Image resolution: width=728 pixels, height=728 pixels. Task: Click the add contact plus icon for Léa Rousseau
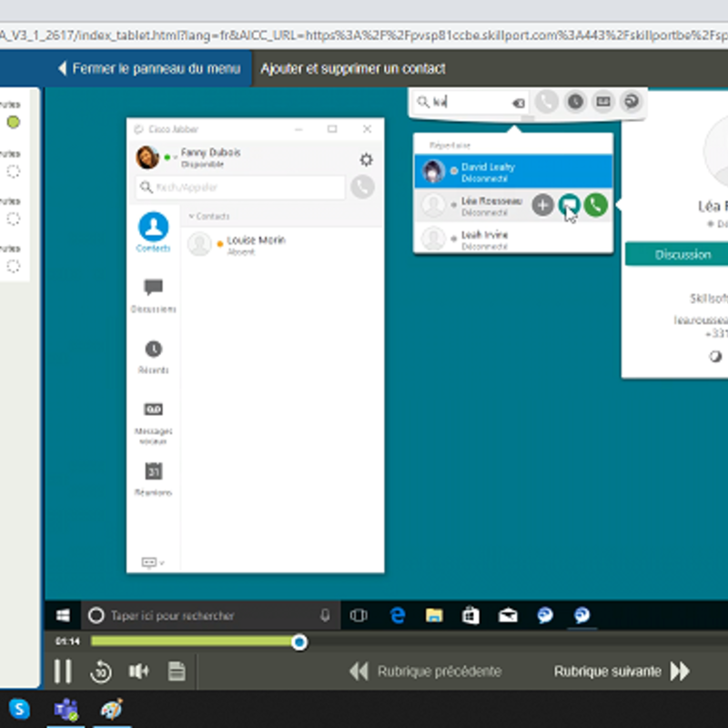point(542,206)
